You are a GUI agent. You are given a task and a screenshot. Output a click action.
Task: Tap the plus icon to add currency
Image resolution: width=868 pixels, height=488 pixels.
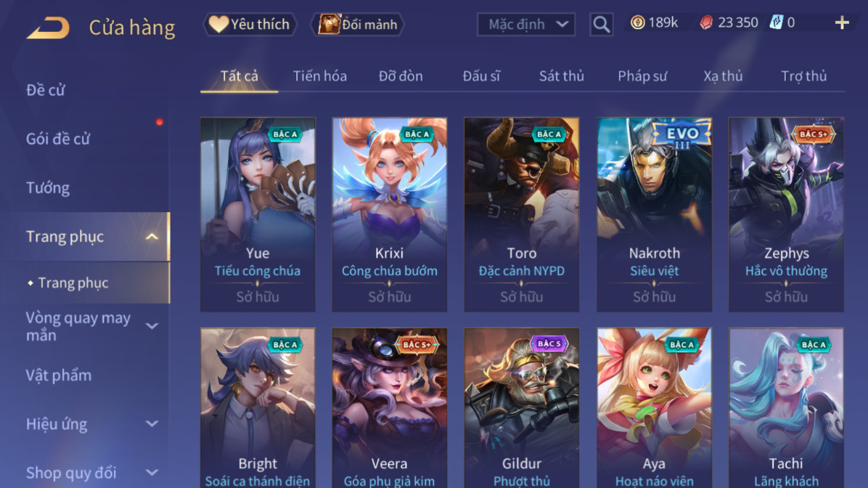click(842, 23)
